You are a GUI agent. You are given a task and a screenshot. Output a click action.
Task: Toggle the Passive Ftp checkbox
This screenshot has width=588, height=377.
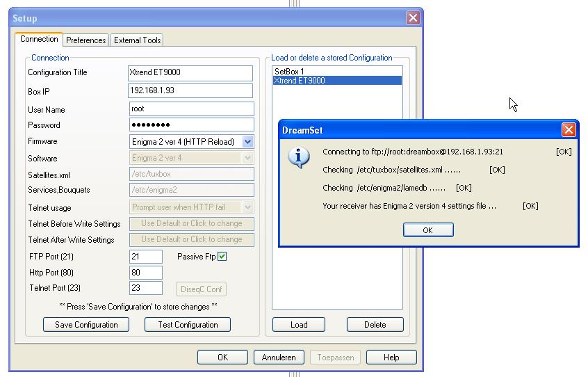(222, 256)
